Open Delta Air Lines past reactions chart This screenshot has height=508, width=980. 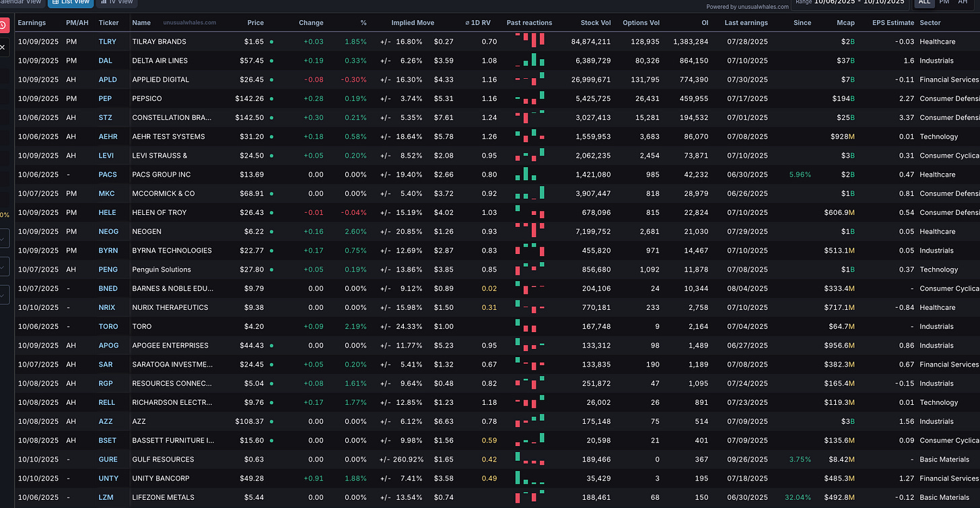coord(530,60)
